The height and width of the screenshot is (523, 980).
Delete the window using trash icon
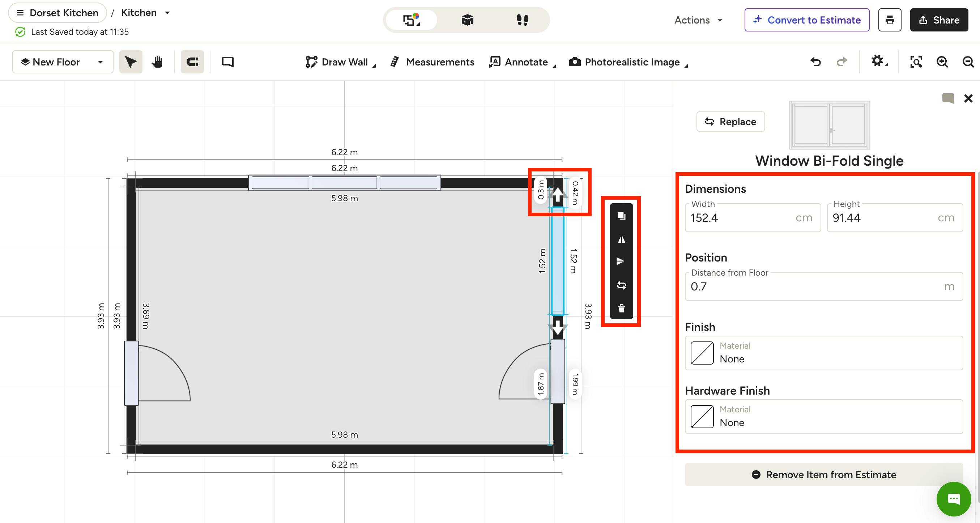point(621,308)
